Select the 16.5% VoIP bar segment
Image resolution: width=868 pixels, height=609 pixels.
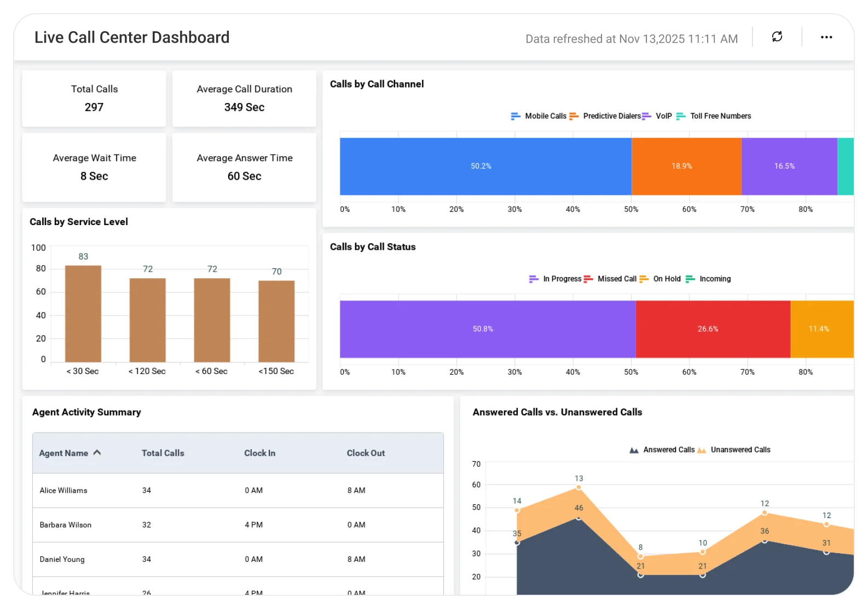click(789, 166)
